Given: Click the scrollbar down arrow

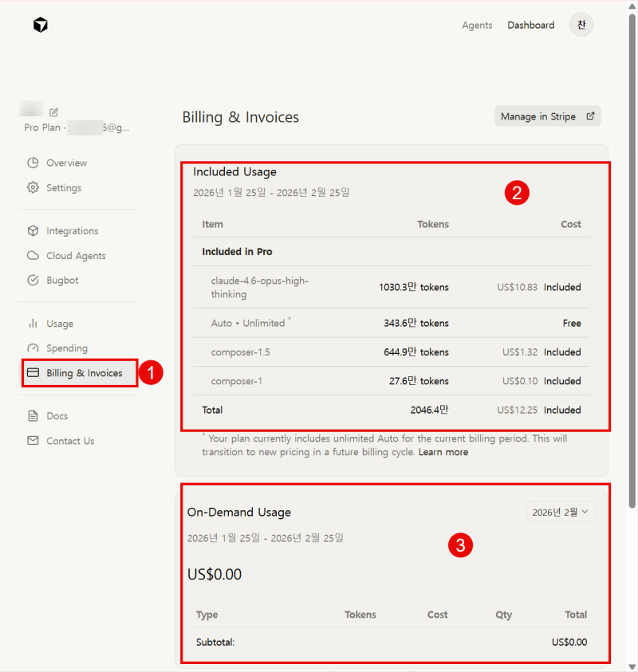Looking at the screenshot, I should [632, 666].
